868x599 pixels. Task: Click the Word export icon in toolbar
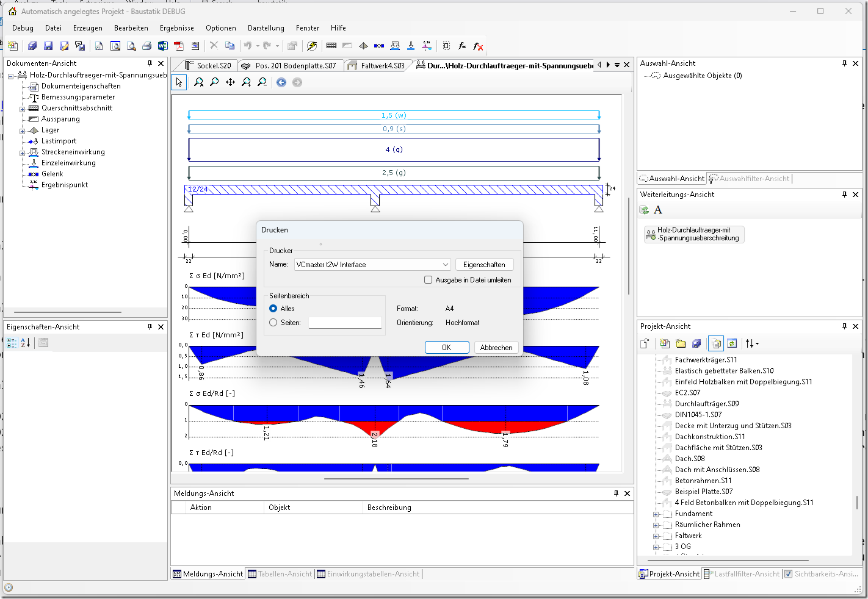[x=162, y=46]
